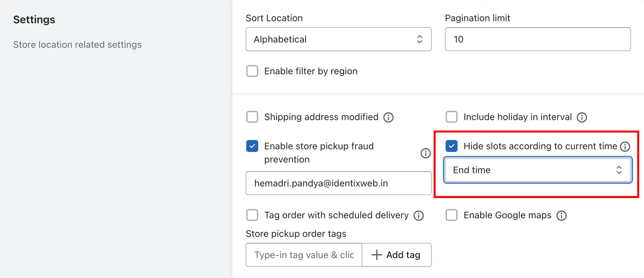Click the Pagination limit field
Viewport: 644px width, 278px height.
point(538,39)
